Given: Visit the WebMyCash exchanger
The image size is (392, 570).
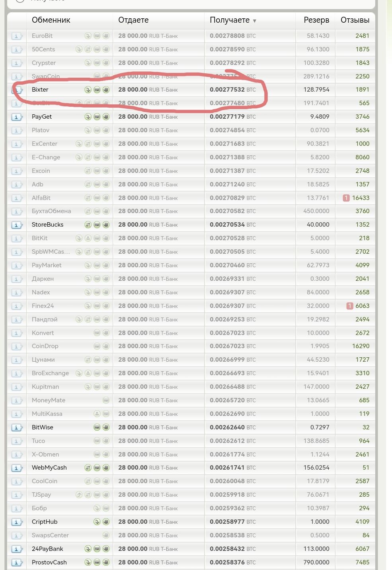Looking at the screenshot, I should [49, 468].
